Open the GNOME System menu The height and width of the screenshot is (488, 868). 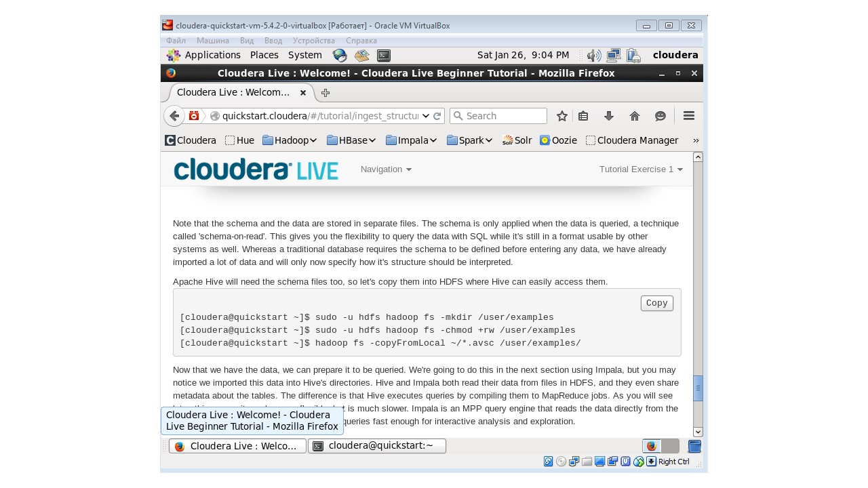[x=304, y=55]
